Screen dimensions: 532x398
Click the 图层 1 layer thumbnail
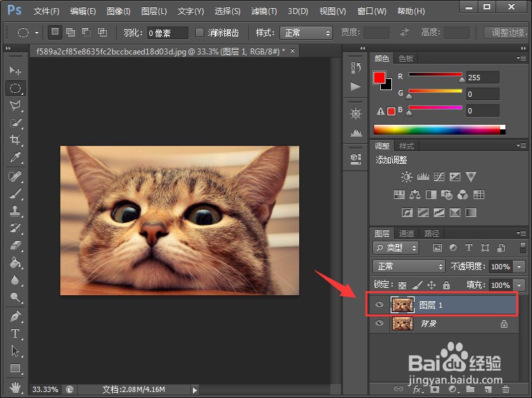tap(403, 304)
